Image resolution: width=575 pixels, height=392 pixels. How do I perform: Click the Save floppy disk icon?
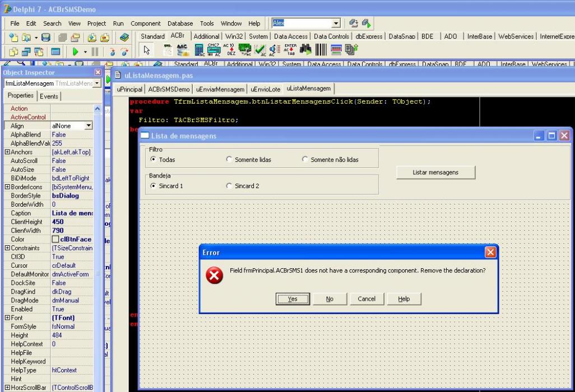tap(45, 37)
